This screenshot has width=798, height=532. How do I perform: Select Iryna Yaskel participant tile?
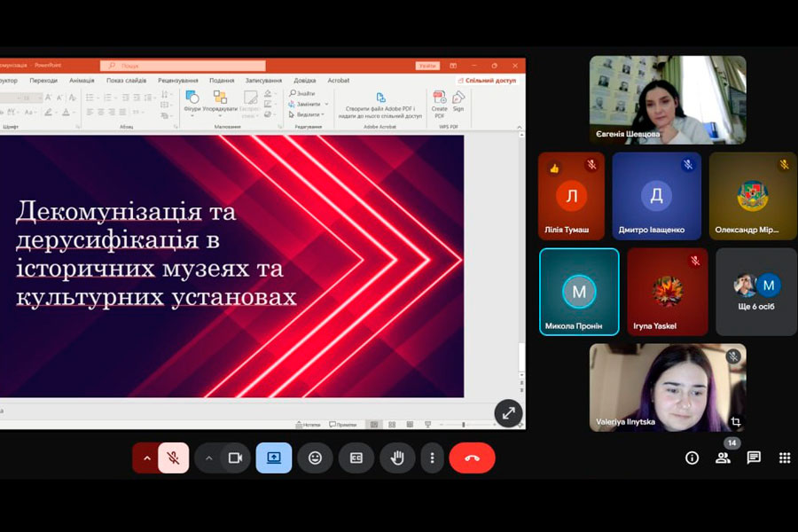click(667, 292)
